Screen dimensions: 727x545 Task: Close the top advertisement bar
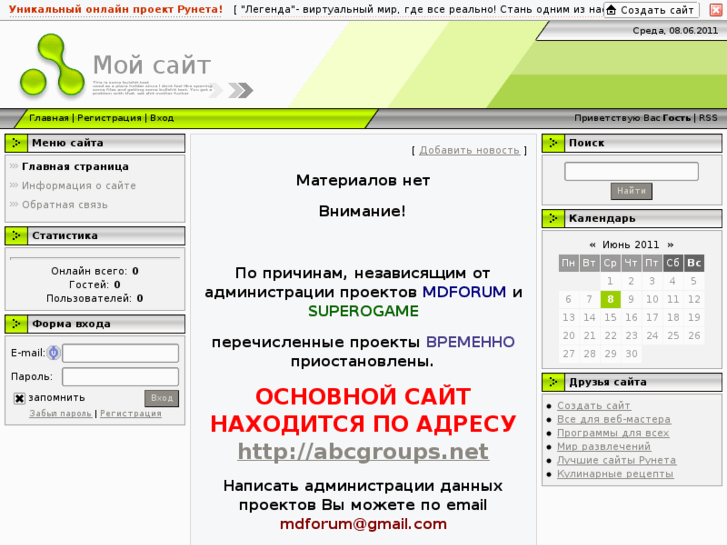tap(716, 10)
